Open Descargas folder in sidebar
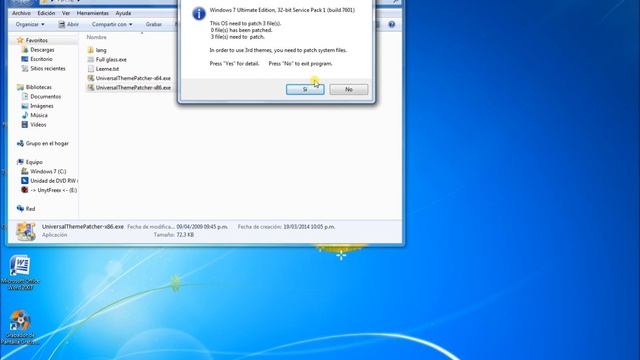 42,50
